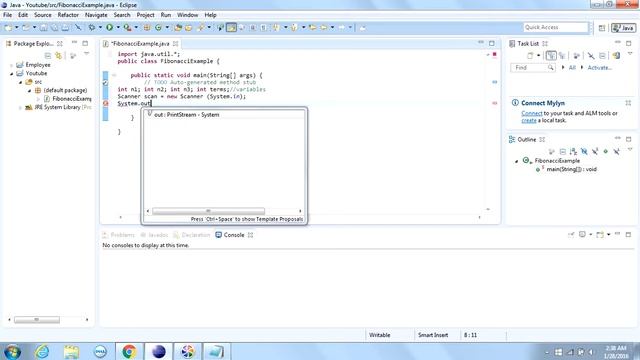640x360 pixels.
Task: Click the green Run button icon
Action: tap(109, 27)
